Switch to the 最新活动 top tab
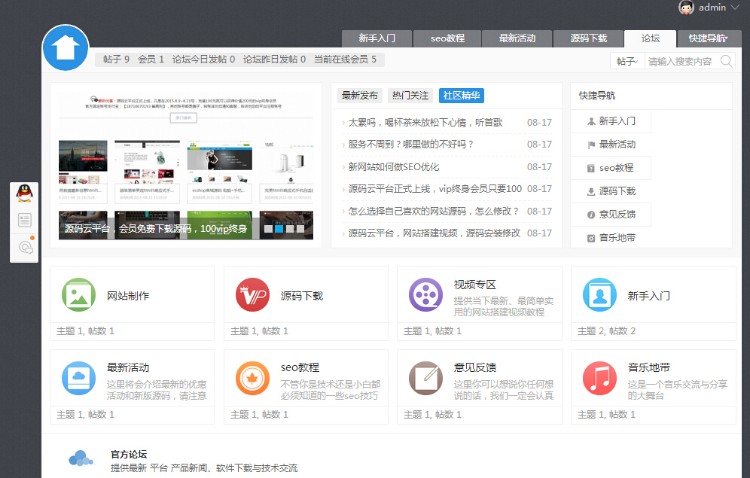750x478 pixels. click(x=517, y=38)
